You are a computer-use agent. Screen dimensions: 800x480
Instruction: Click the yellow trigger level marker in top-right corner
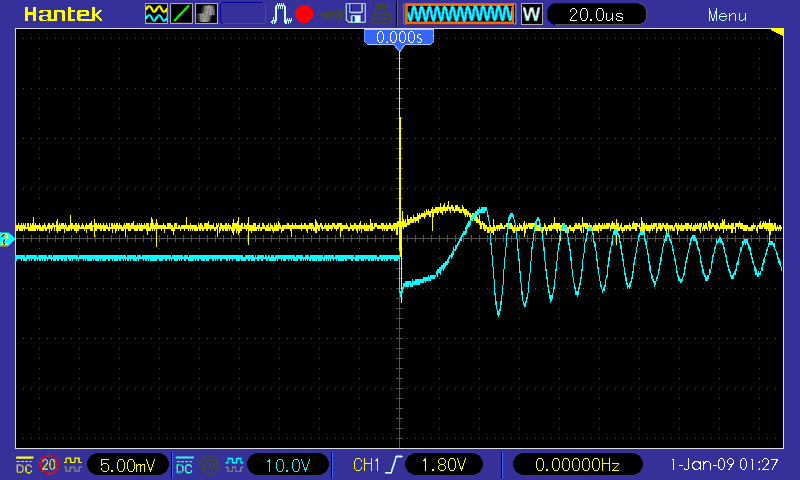tap(778, 32)
